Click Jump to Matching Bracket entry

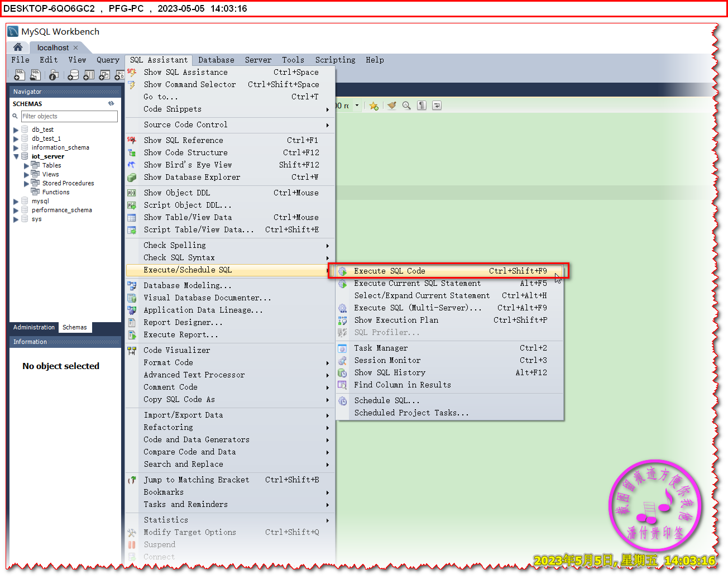coord(230,480)
